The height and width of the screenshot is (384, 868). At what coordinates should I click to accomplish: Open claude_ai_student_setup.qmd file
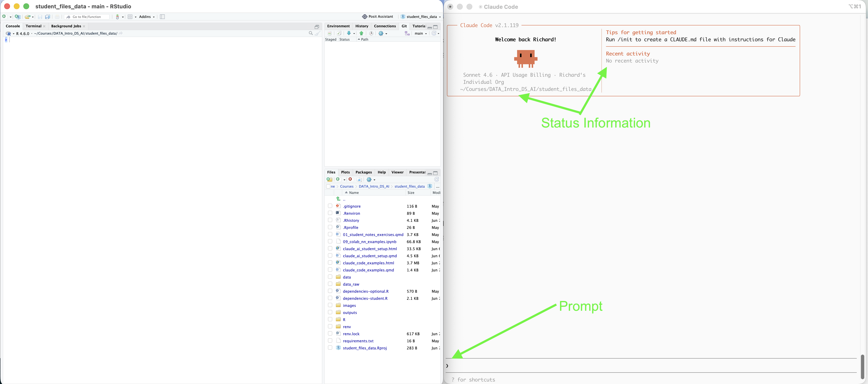point(370,256)
